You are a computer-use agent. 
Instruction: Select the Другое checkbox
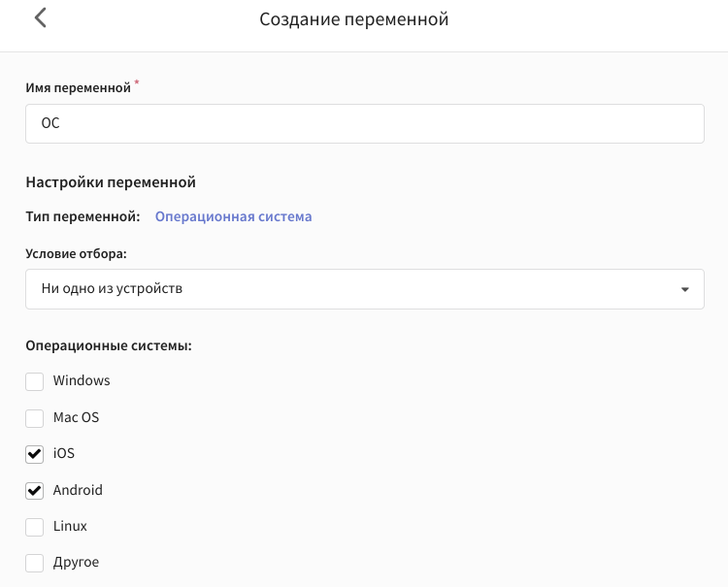pos(34,563)
